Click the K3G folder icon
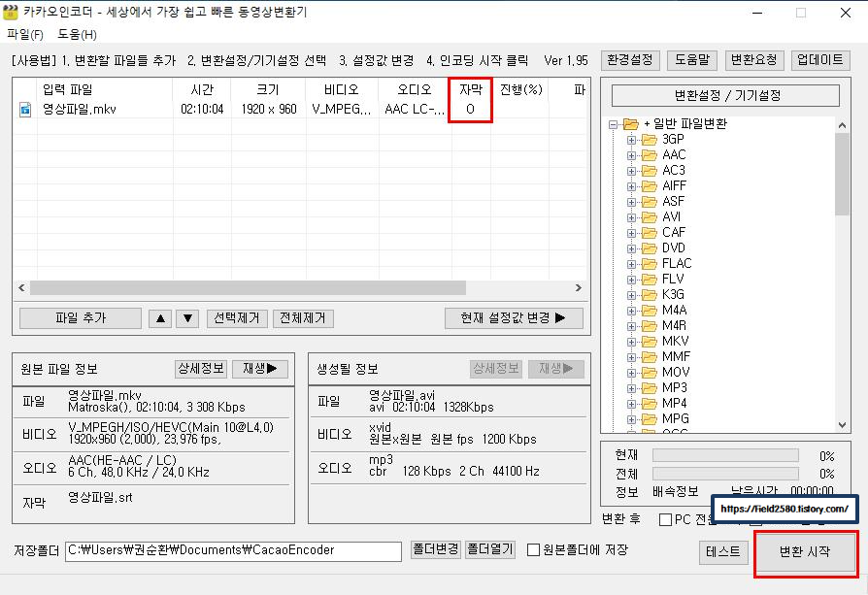This screenshot has width=868, height=595. (650, 294)
